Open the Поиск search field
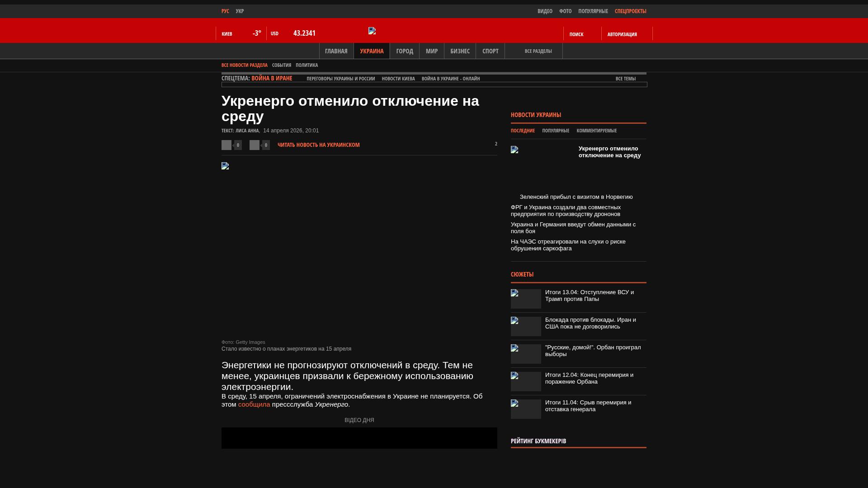 (x=576, y=34)
